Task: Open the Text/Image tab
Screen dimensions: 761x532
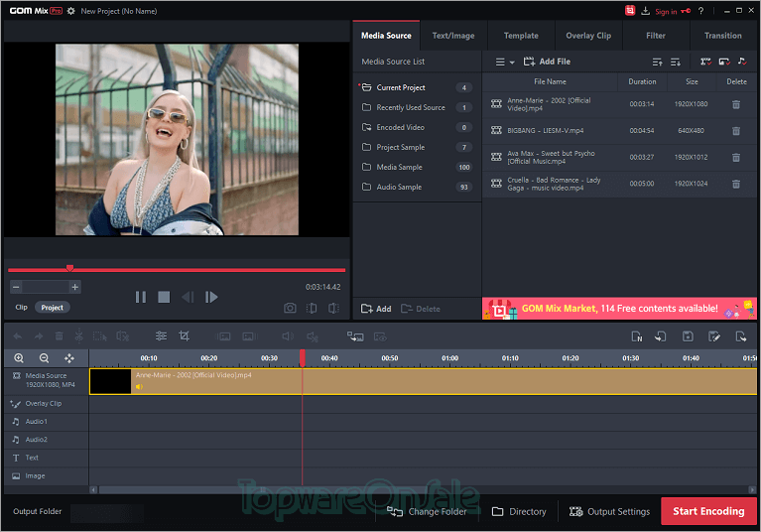Action: pyautogui.click(x=453, y=36)
